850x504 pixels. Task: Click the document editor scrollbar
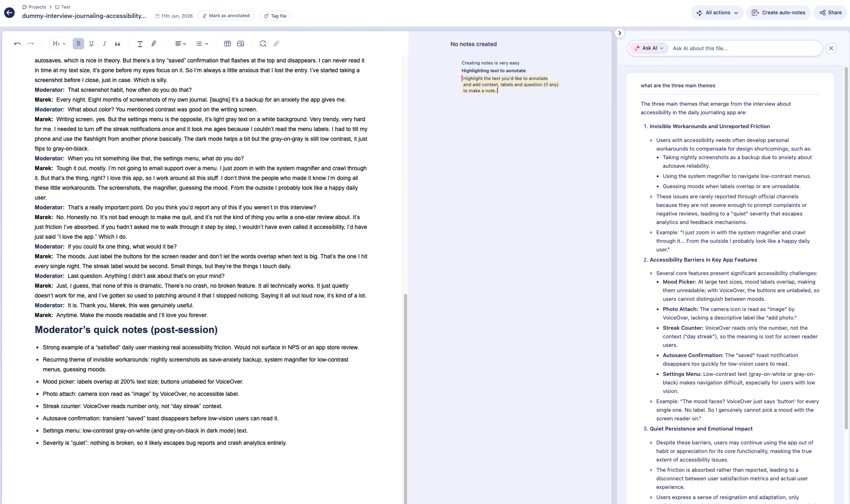[x=405, y=398]
